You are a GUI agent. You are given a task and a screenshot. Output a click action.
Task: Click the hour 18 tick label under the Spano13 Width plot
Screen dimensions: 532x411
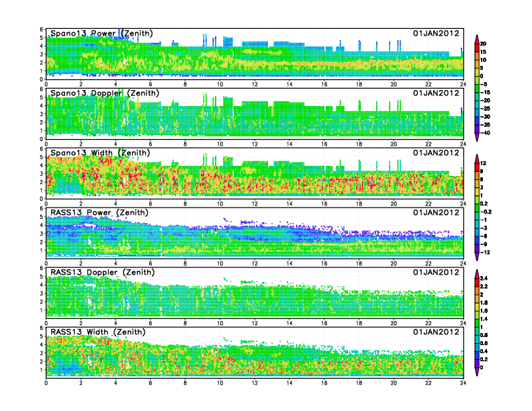pos(359,203)
